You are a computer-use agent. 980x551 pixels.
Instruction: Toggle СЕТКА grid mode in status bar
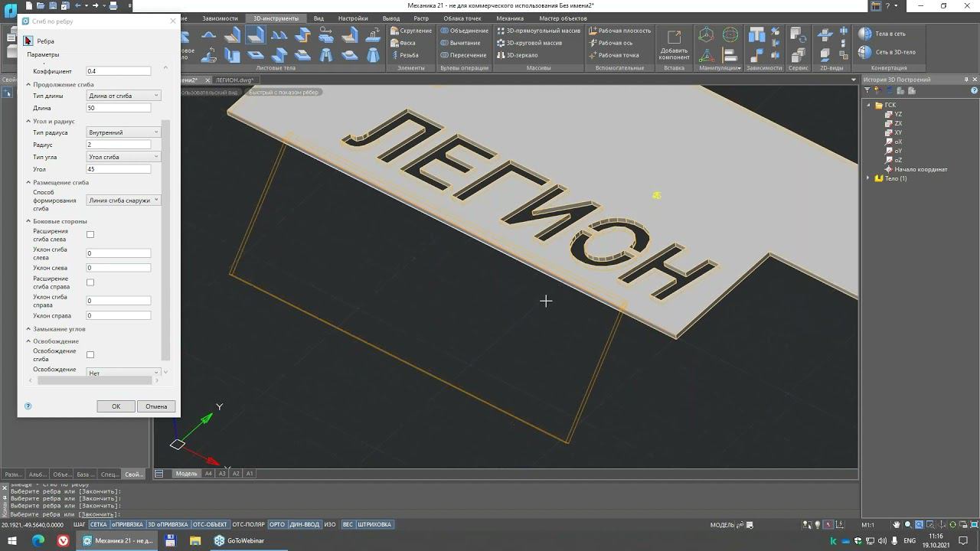pyautogui.click(x=99, y=525)
